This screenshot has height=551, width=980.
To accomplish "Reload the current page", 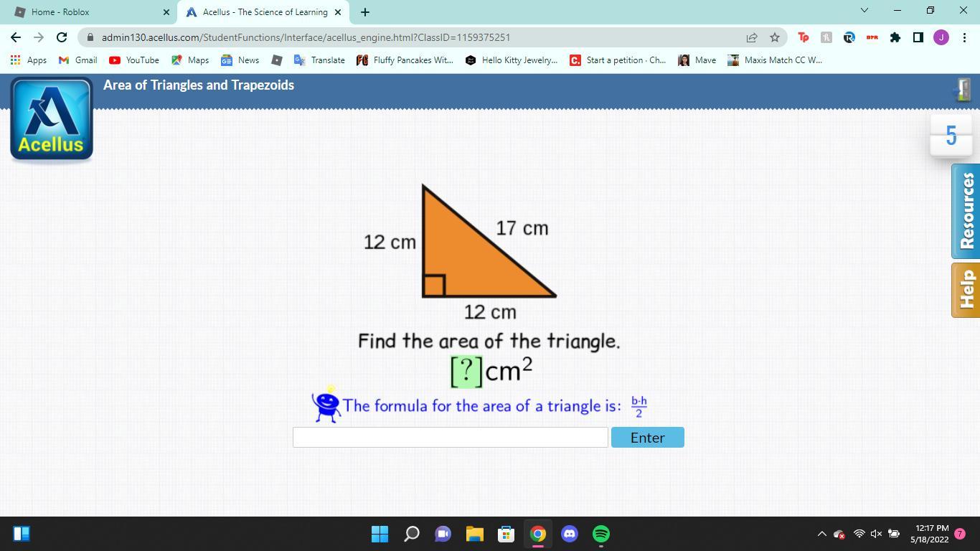I will (x=62, y=37).
